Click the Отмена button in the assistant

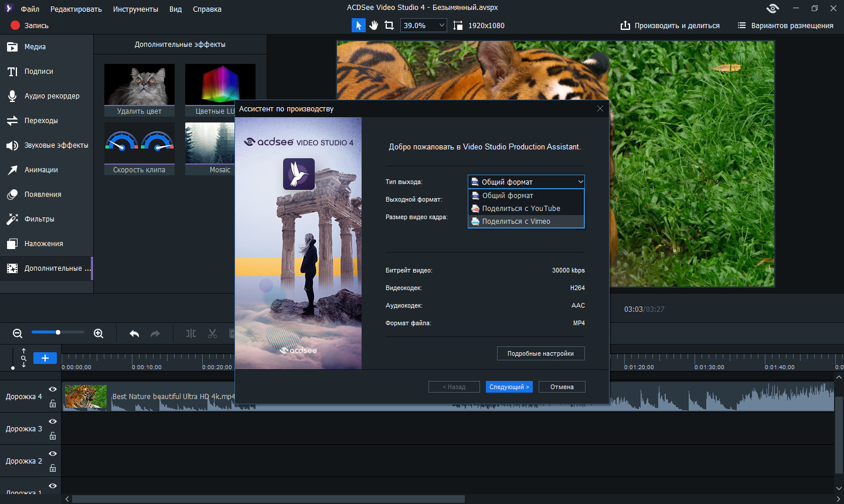pos(562,387)
